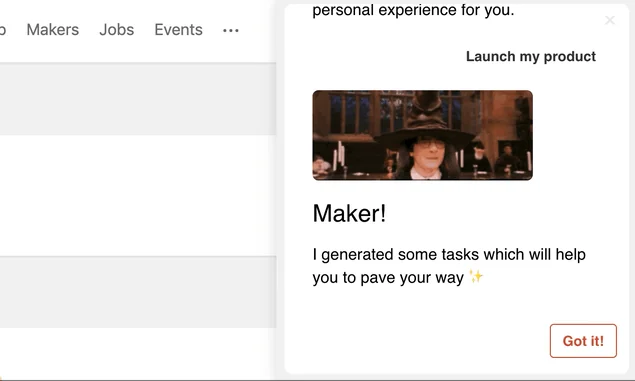This screenshot has width=635, height=381.
Task: Open the Jobs nav item
Action: tap(117, 30)
